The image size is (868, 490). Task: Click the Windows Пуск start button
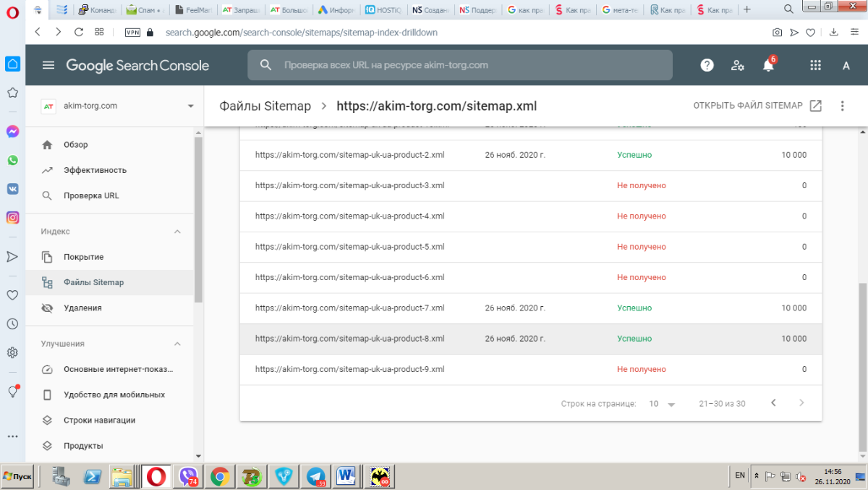point(17,476)
